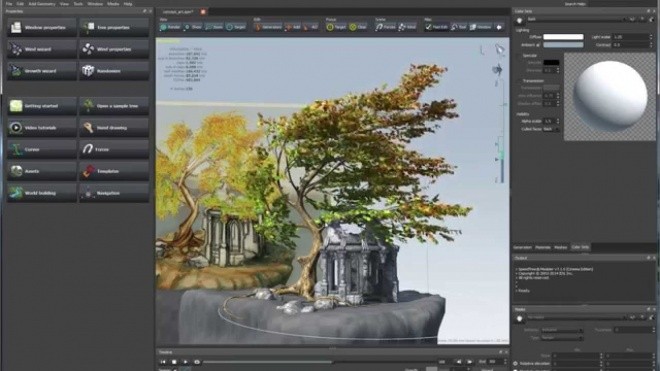
Task: Select Hand drawing tool
Action: coord(114,128)
